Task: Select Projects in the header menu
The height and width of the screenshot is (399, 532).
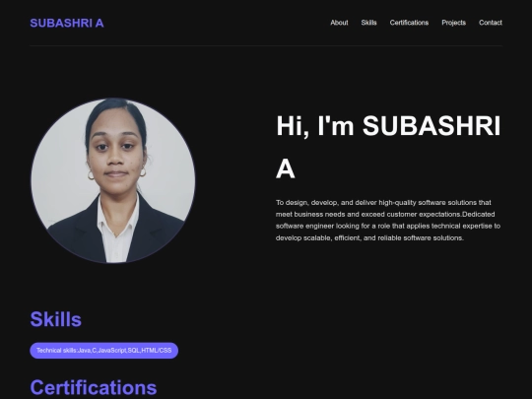Action: (453, 23)
